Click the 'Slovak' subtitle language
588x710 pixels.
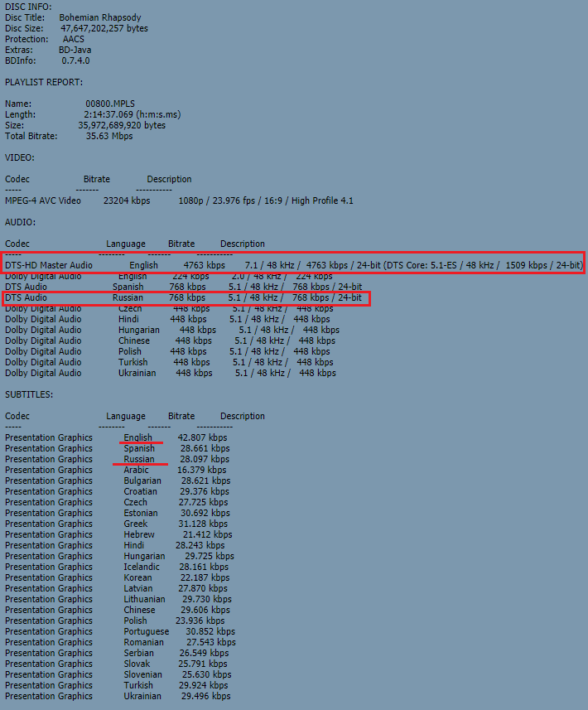(137, 664)
